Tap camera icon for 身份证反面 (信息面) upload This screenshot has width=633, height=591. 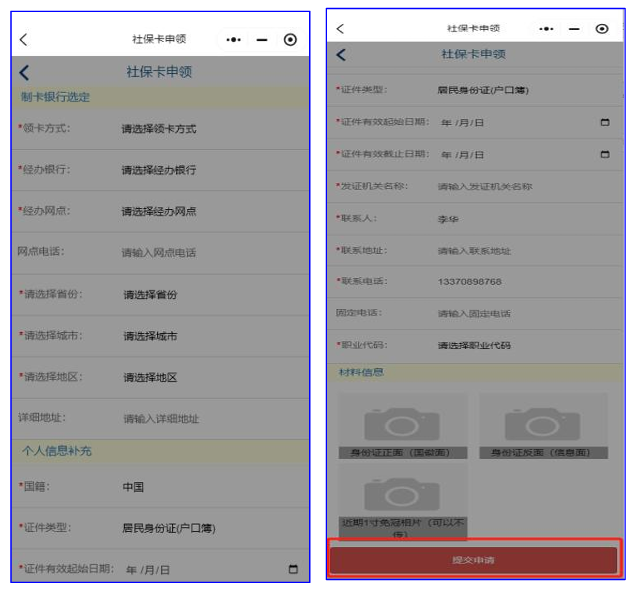pyautogui.click(x=541, y=423)
